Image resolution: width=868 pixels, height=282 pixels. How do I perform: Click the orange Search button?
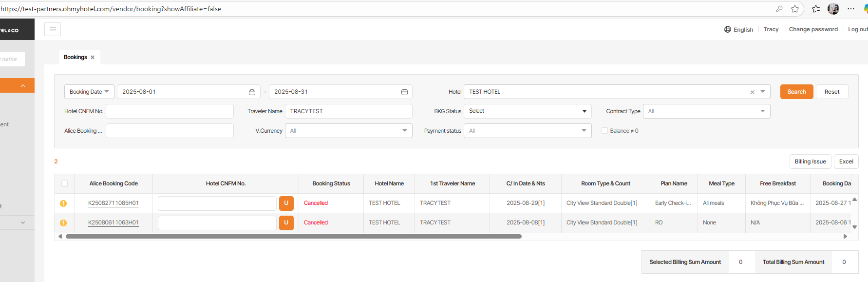pos(796,92)
